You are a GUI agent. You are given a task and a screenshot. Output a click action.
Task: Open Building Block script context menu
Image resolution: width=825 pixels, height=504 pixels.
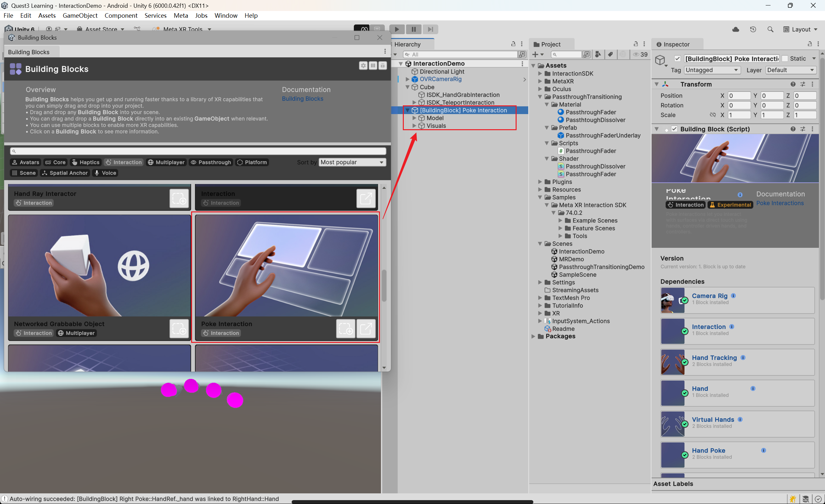813,129
